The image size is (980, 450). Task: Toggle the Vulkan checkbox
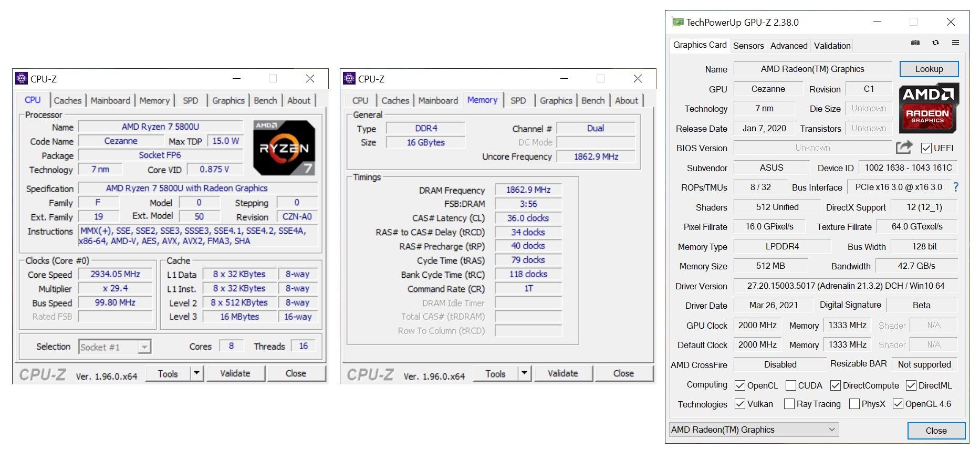740,404
